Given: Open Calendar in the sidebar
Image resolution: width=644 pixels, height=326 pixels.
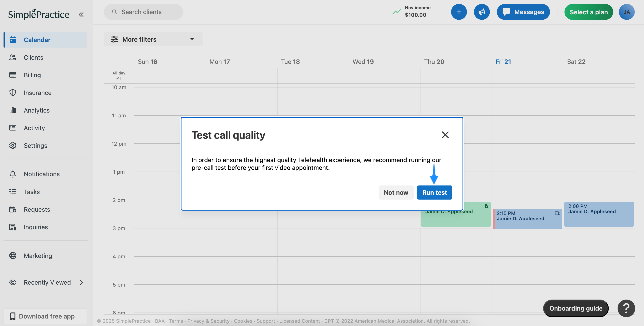Looking at the screenshot, I should point(46,40).
